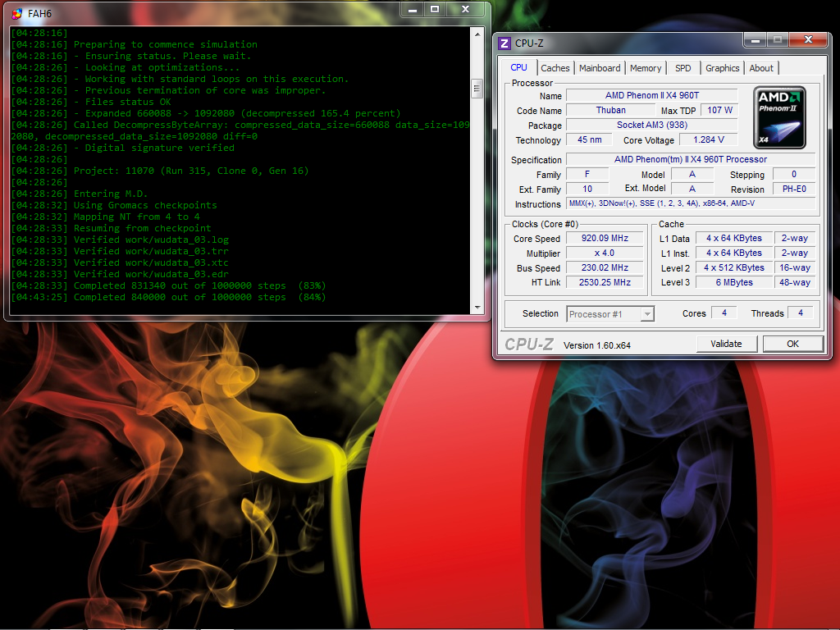Click the 45 nm technology value
840x630 pixels.
click(x=589, y=139)
